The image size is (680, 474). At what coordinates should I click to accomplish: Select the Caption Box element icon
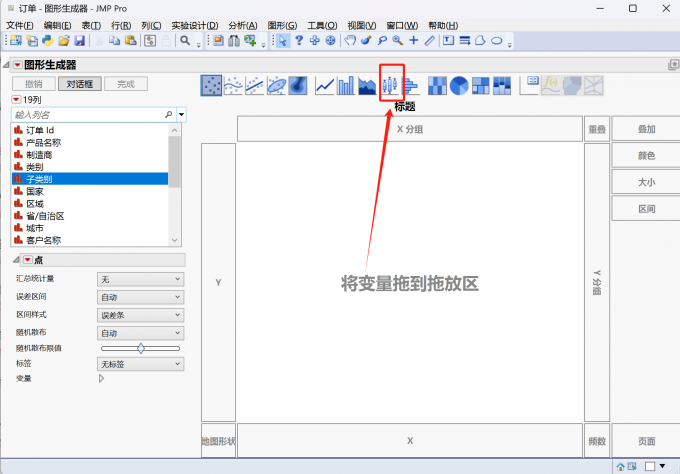529,85
